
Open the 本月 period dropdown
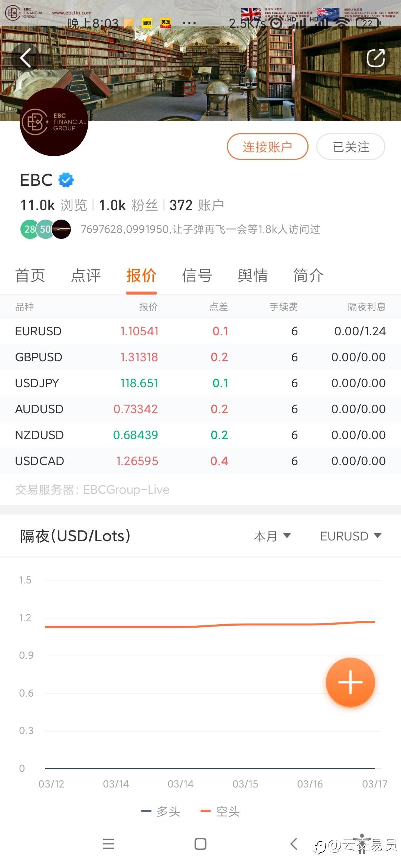[272, 536]
